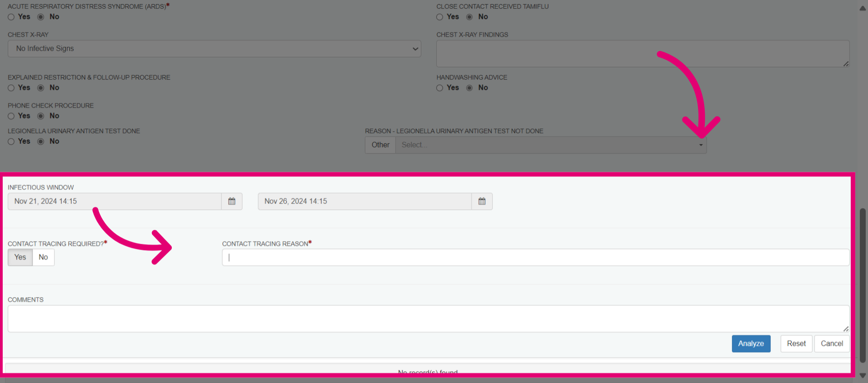Viewport: 868px width, 383px height.
Task: Select No for Handwashing Advice
Action: [x=470, y=88]
